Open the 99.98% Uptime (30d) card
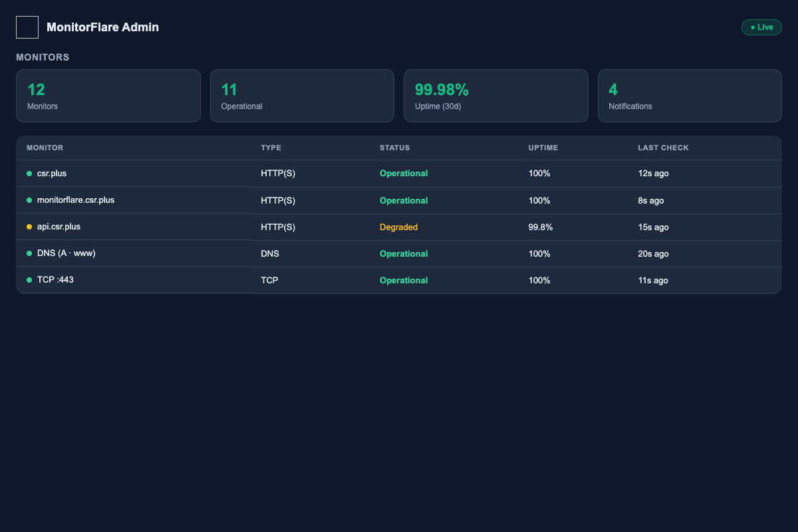This screenshot has height=532, width=798. (x=496, y=96)
